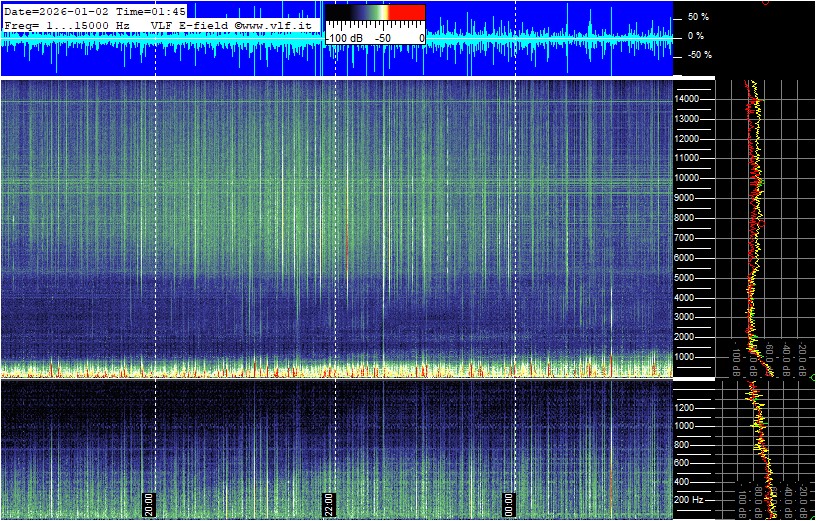Screen dimensions: 816x521
Task: Click the Freq= 1...15000 Hz label
Action: pyautogui.click(x=67, y=24)
